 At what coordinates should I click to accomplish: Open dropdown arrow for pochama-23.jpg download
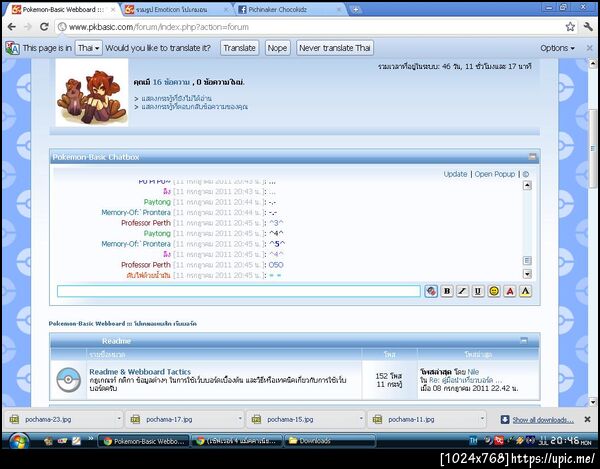tap(119, 419)
